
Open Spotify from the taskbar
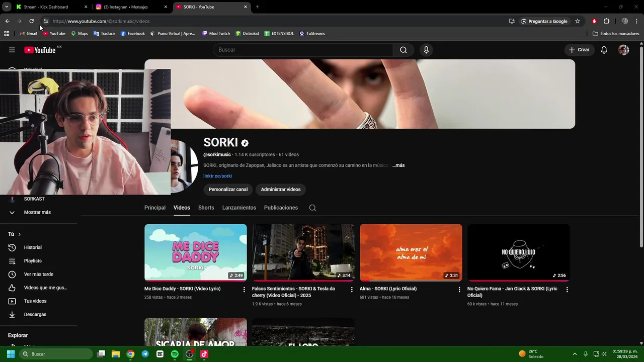click(175, 354)
